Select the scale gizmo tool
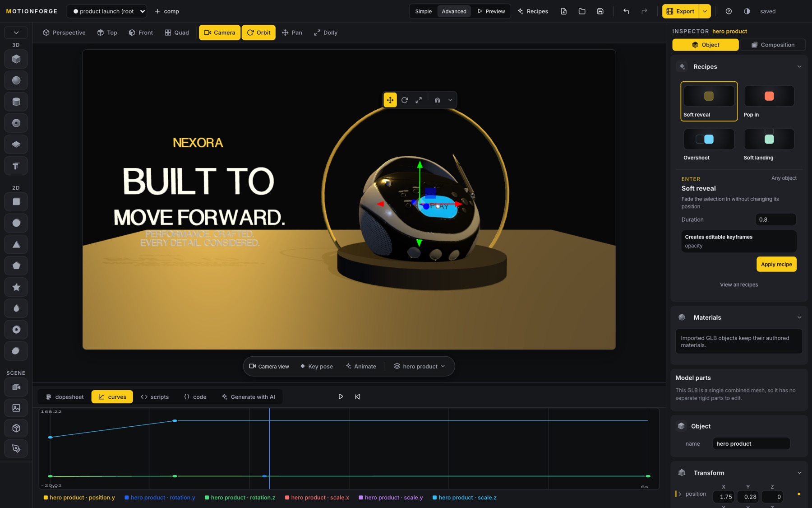The height and width of the screenshot is (508, 812). [x=419, y=100]
